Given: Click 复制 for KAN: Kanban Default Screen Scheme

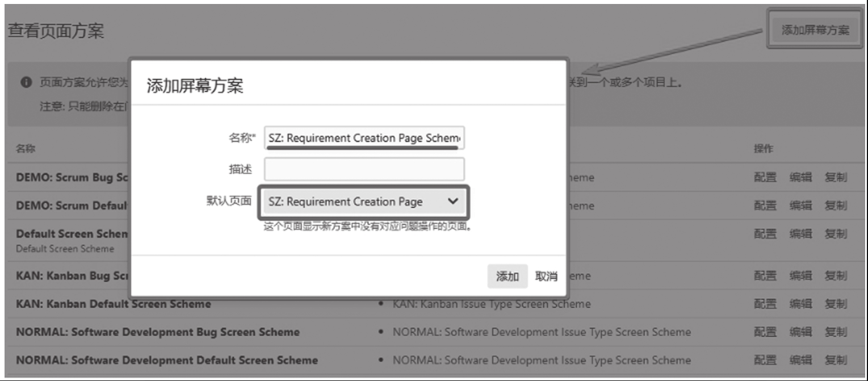Looking at the screenshot, I should (x=836, y=304).
